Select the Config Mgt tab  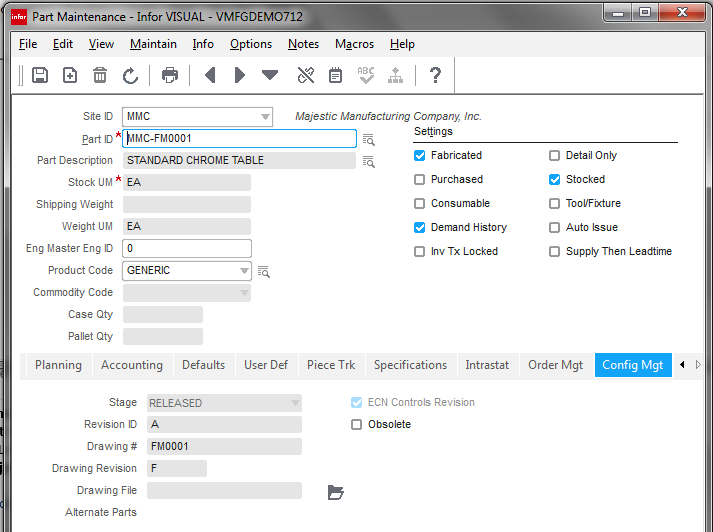633,365
